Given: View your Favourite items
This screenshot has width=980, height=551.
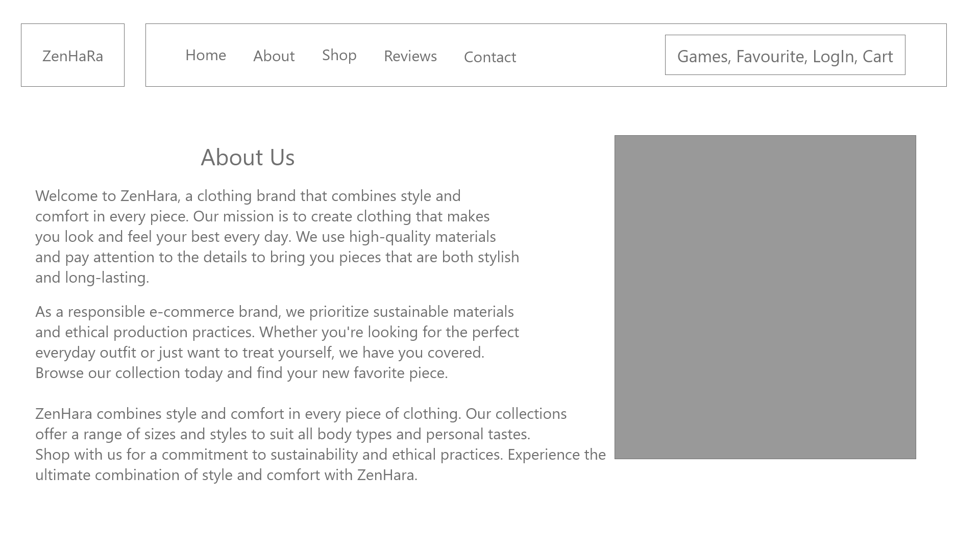Looking at the screenshot, I should (772, 56).
